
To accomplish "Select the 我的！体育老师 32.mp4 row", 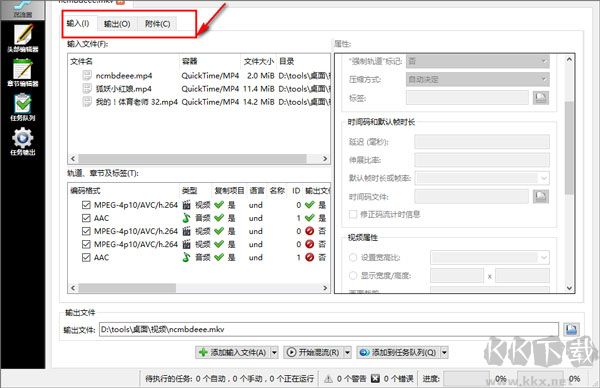I will coord(199,101).
